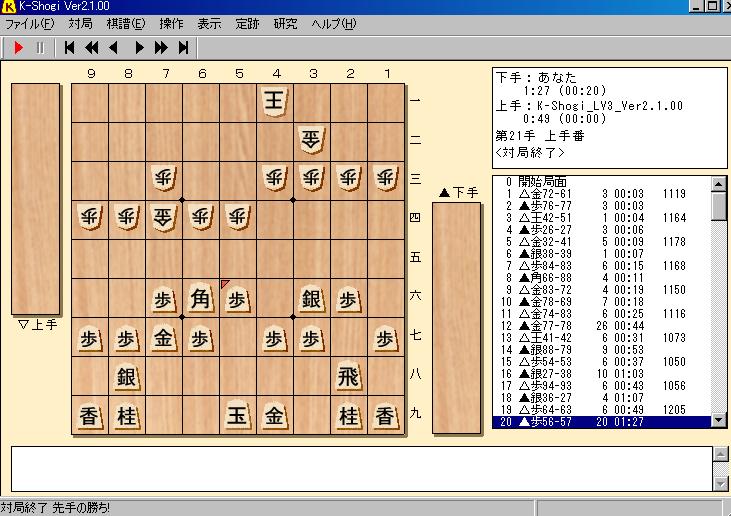Select the 飛 rook piece on row 八
731x516 pixels.
tap(348, 377)
